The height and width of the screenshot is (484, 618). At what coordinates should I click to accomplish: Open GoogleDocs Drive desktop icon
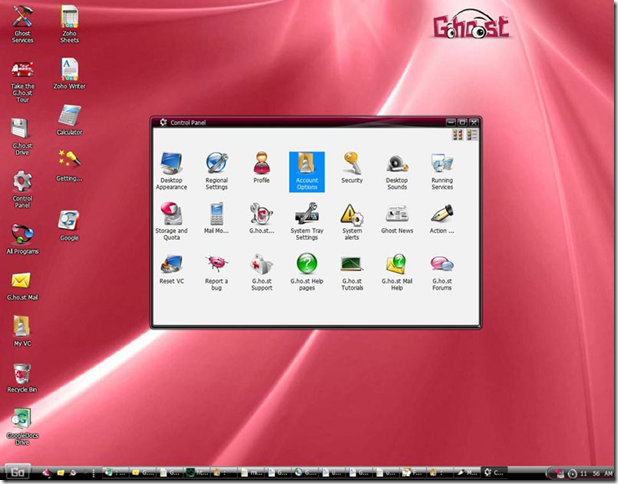point(22,427)
